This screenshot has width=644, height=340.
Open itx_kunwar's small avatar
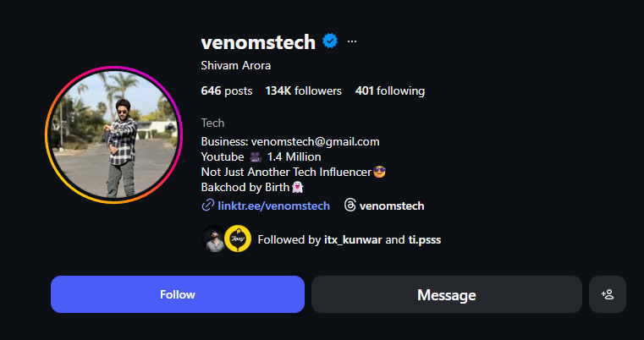pos(213,239)
